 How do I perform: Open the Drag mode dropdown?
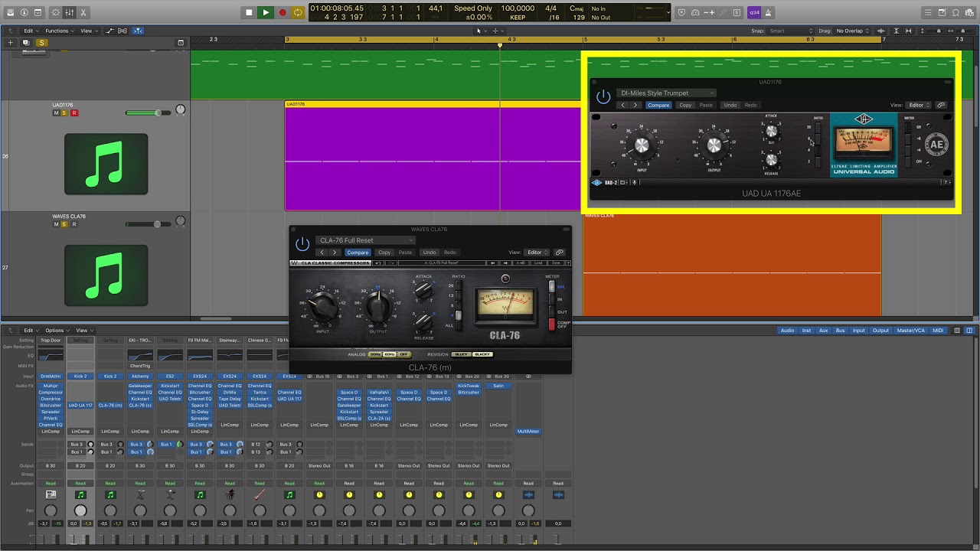tap(854, 31)
